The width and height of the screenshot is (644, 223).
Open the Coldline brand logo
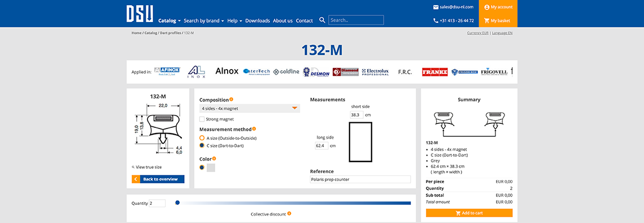click(286, 71)
